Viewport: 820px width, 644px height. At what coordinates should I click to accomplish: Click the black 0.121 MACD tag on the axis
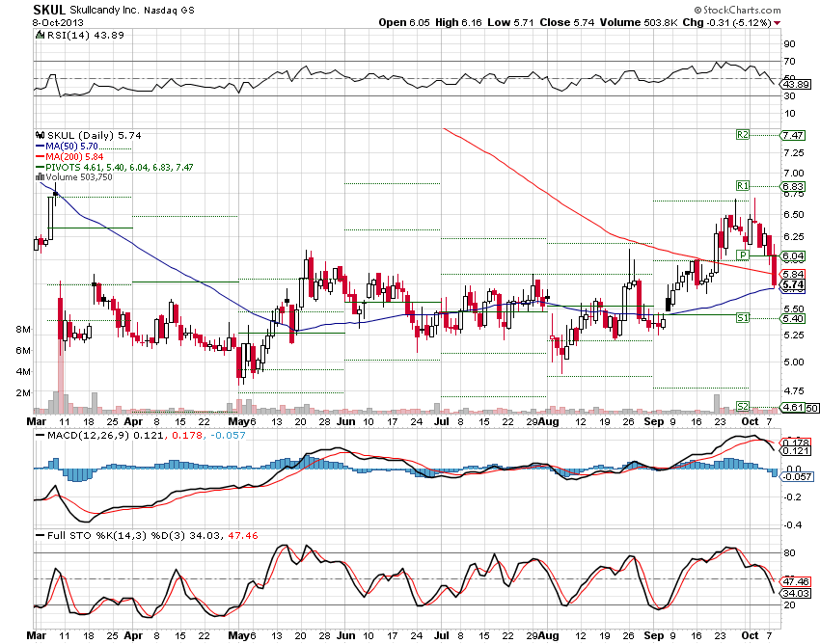796,450
